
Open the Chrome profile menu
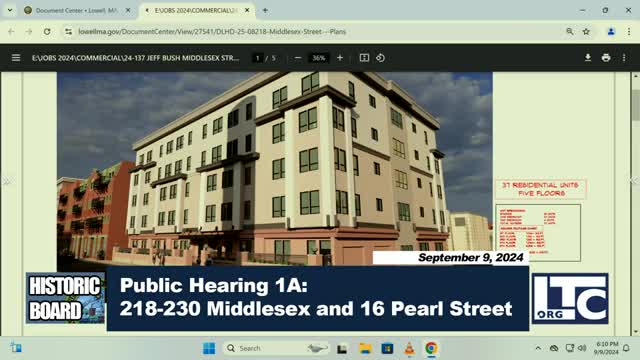pyautogui.click(x=611, y=31)
